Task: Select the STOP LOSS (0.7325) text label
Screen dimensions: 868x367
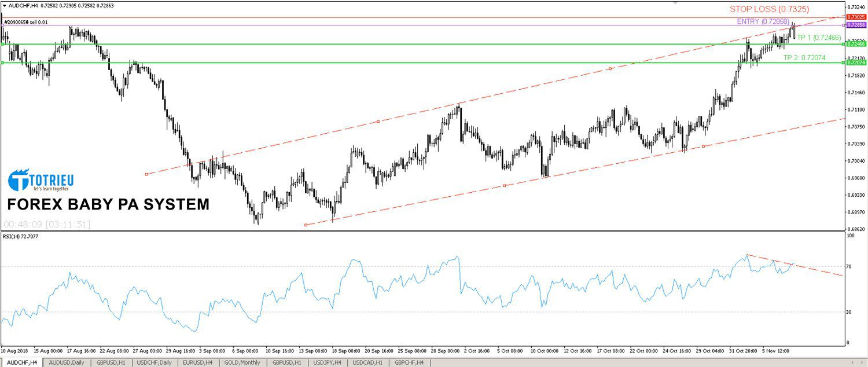Action: [769, 9]
